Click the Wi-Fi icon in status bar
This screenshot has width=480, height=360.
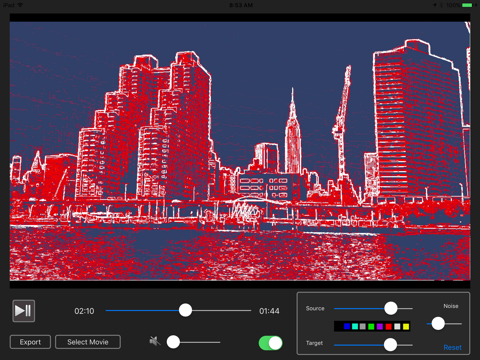click(20, 5)
